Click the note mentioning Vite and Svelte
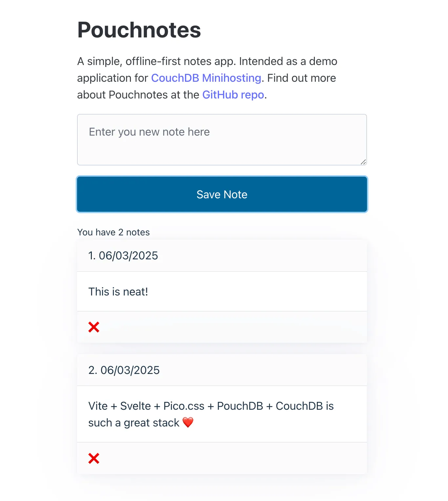This screenshot has width=448, height=501. [211, 414]
